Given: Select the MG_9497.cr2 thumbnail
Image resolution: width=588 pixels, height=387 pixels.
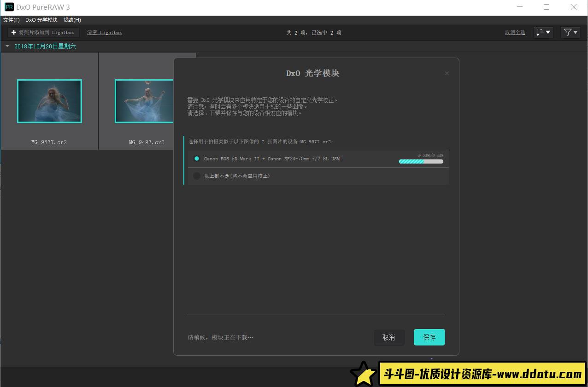Looking at the screenshot, I should click(x=144, y=101).
